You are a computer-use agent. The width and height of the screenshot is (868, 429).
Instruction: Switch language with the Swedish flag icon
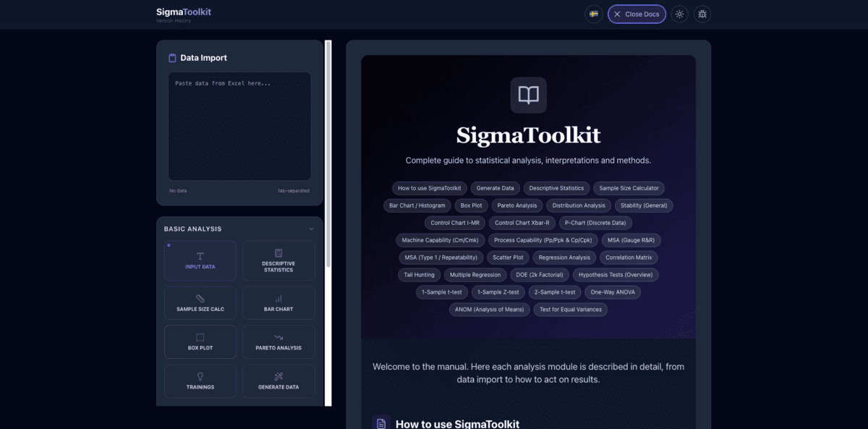pos(594,14)
